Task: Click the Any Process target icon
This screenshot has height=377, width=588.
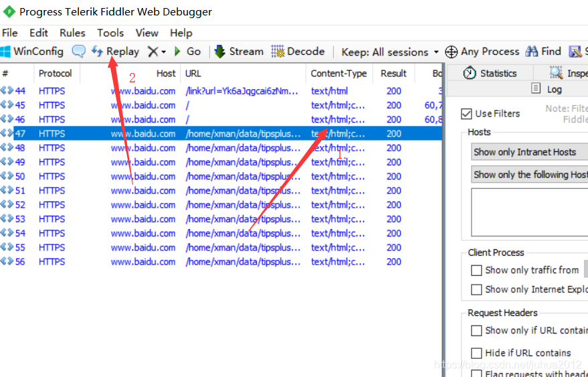Action: click(451, 52)
